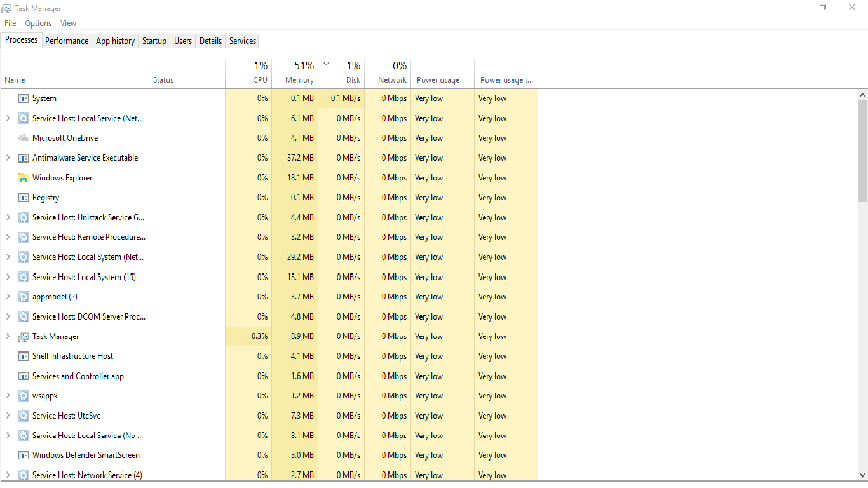
Task: Click the vertical scrollbar thumb
Action: (x=862, y=151)
